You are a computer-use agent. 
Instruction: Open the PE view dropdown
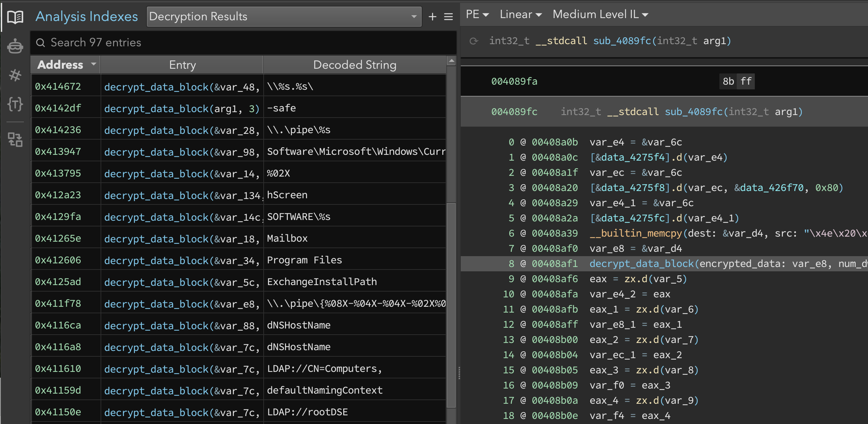click(x=477, y=14)
